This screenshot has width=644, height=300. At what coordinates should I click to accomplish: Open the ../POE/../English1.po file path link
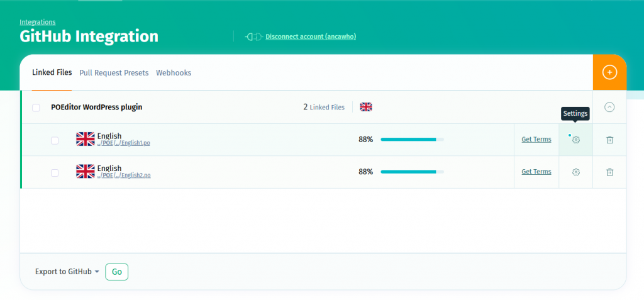[x=124, y=143]
